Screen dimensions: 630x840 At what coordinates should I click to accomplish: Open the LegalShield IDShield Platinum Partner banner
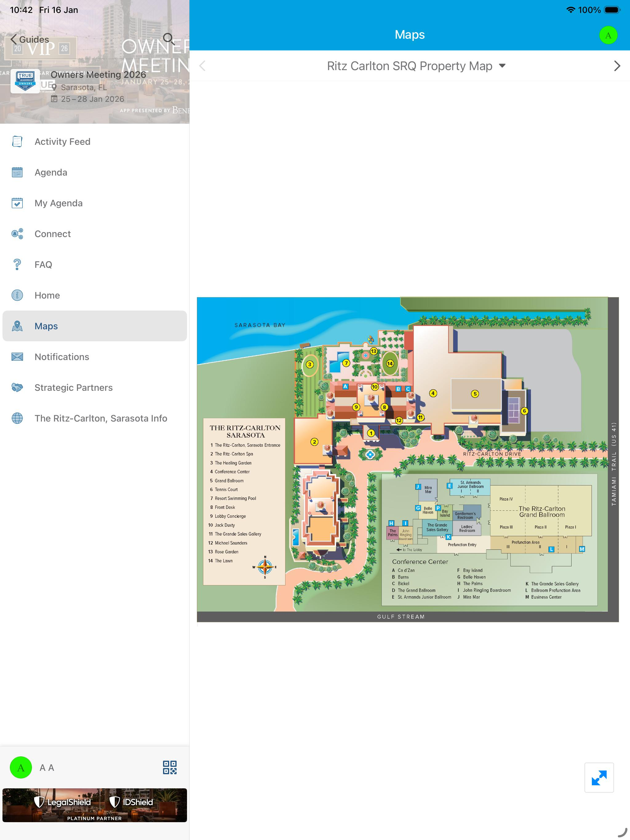point(95,805)
